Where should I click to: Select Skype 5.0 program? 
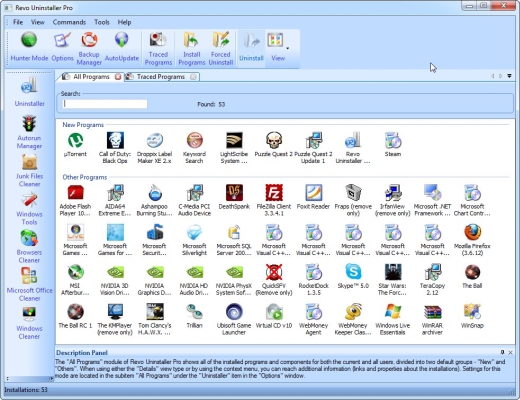point(353,276)
